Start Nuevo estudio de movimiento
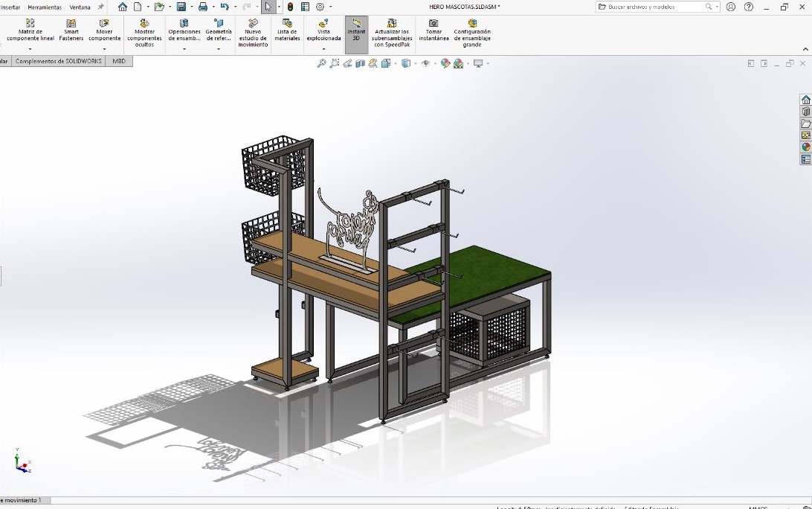812x509 pixels. (253, 33)
